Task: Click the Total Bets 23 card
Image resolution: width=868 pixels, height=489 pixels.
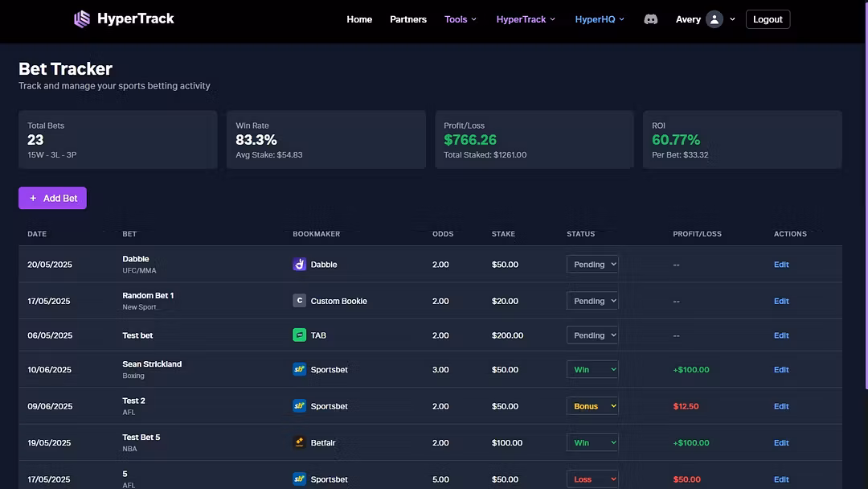Action: 118,140
